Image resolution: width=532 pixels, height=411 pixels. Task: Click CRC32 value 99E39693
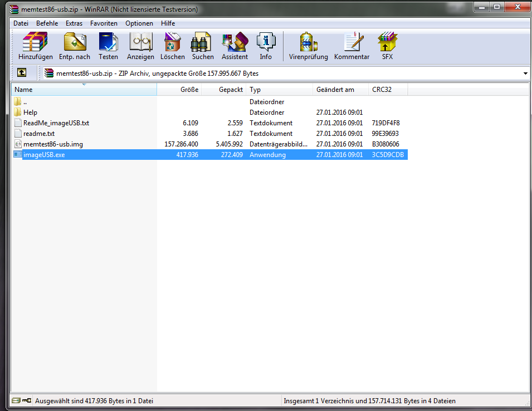[x=385, y=133]
